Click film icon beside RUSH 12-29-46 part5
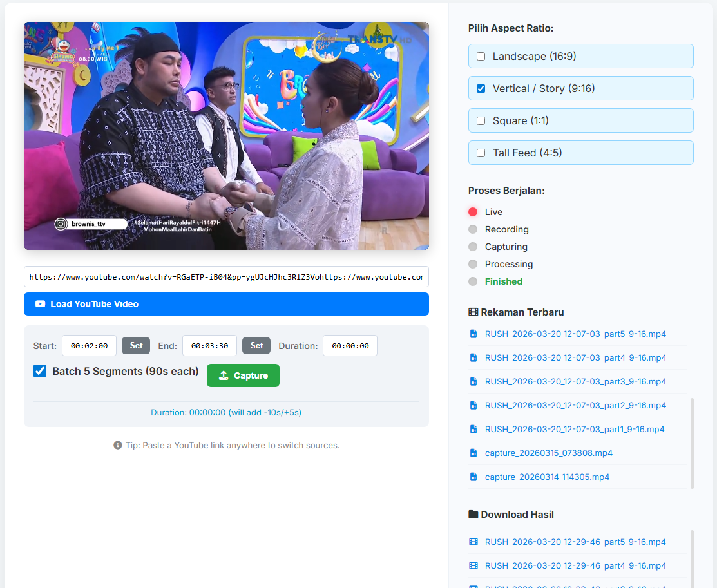The height and width of the screenshot is (588, 717). 473,542
